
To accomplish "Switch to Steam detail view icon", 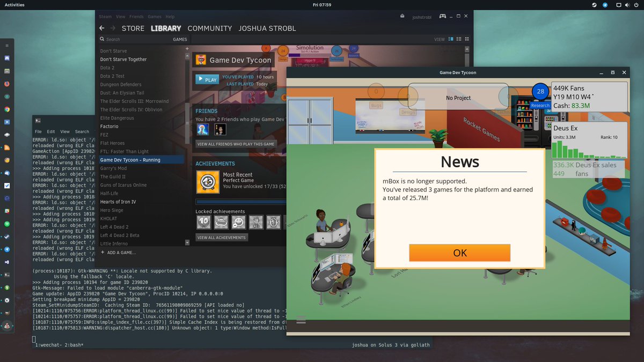I will pos(451,39).
